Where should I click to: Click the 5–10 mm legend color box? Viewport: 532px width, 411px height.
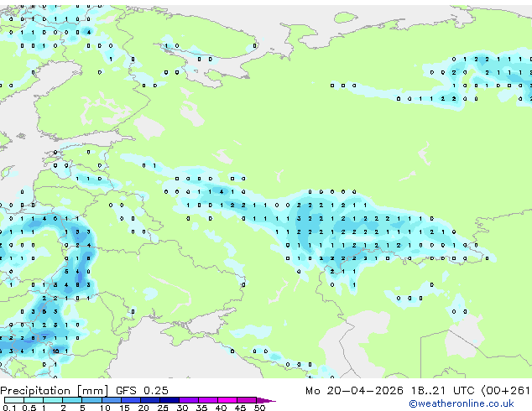(x=91, y=400)
